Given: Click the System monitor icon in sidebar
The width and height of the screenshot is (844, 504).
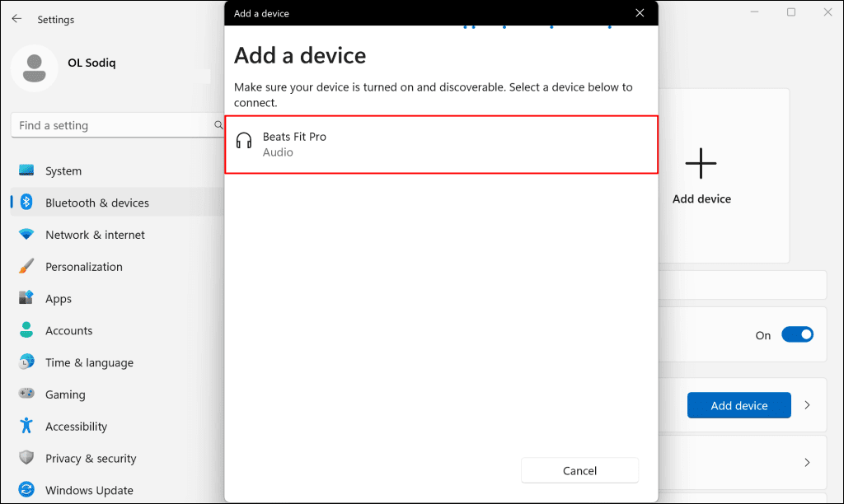Looking at the screenshot, I should point(26,170).
